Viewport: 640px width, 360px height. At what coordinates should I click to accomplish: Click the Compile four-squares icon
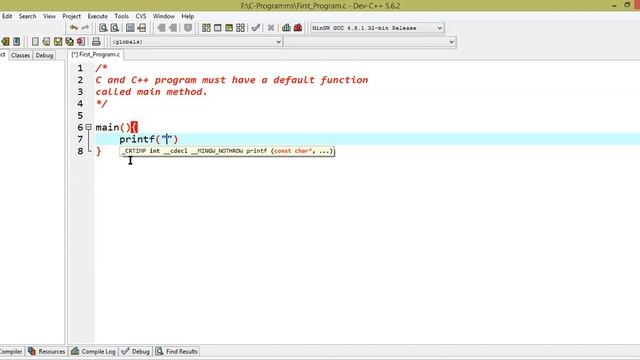pos(207,28)
